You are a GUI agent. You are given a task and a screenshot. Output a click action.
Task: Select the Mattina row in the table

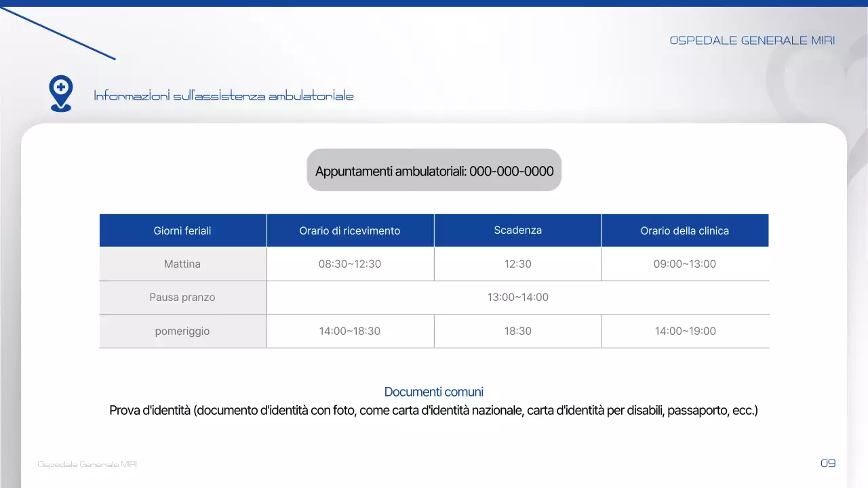182,264
